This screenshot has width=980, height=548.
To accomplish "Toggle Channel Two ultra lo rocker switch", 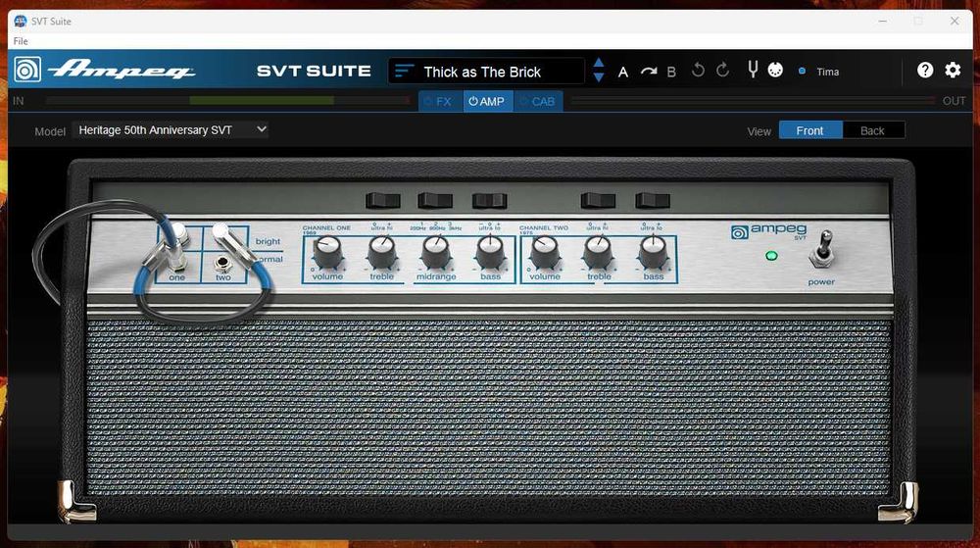I will coord(653,201).
